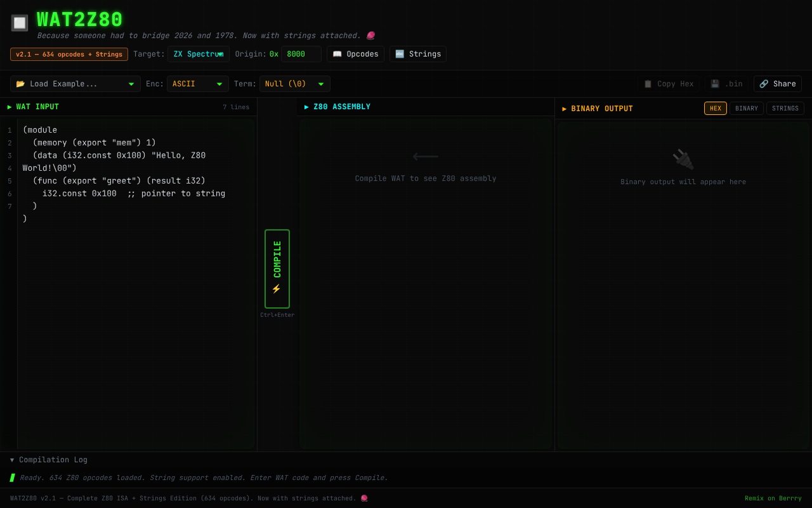Switch to the BINARY output tab

[x=747, y=109]
